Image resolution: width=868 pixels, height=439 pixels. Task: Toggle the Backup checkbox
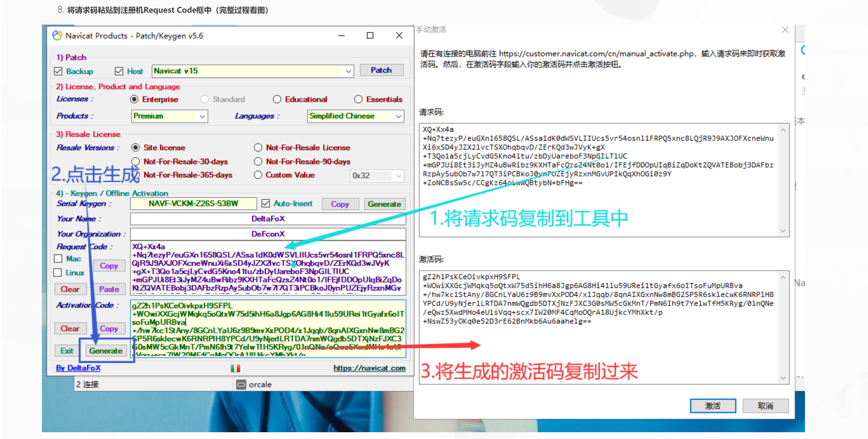(58, 71)
